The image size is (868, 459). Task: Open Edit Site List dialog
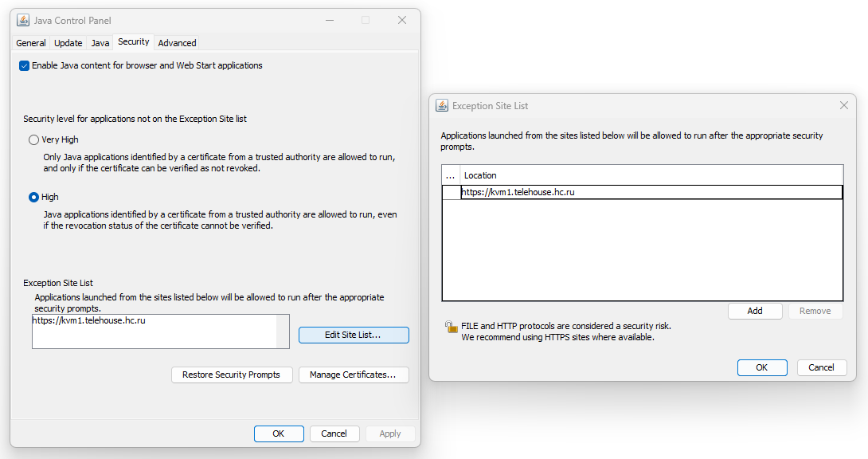click(x=354, y=335)
